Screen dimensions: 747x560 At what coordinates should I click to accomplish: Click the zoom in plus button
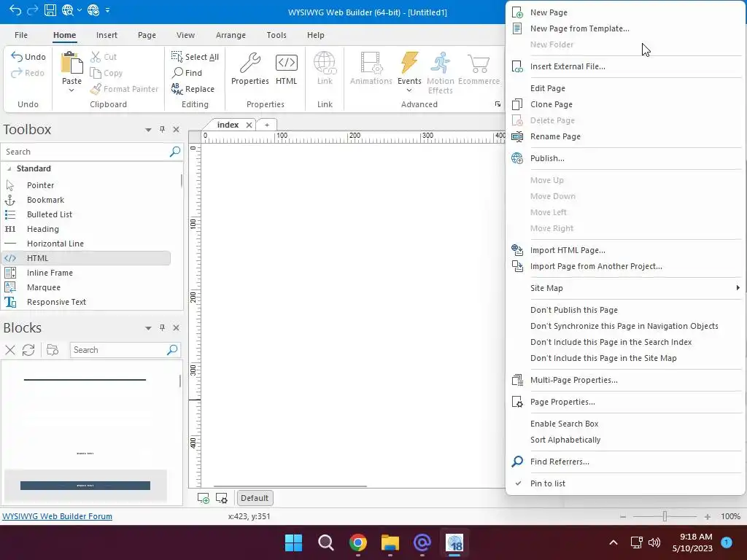coord(708,517)
